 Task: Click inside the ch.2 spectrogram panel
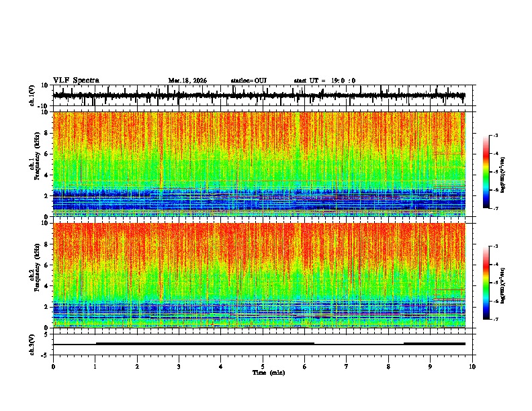(x=259, y=275)
